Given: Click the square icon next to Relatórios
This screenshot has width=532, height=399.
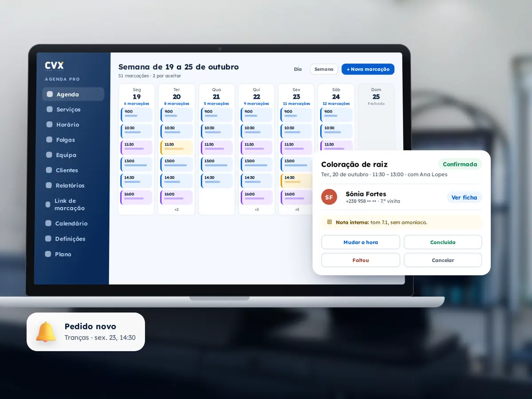Looking at the screenshot, I should (49, 185).
